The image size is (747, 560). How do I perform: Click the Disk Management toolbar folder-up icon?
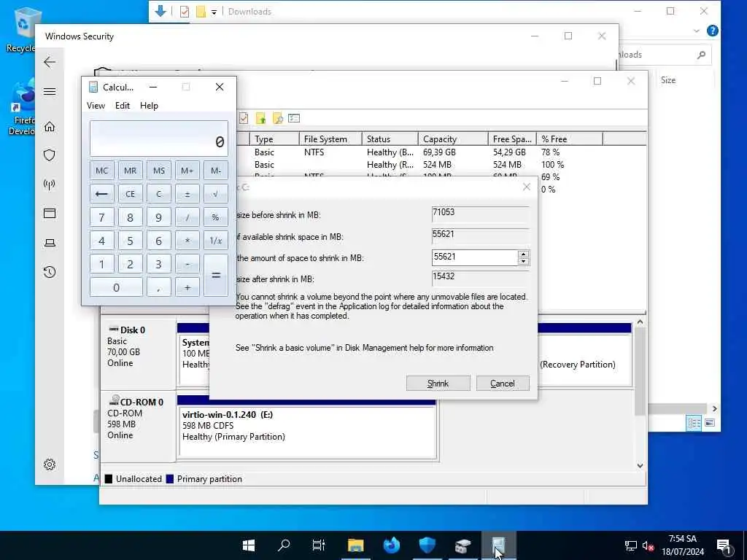(x=260, y=118)
